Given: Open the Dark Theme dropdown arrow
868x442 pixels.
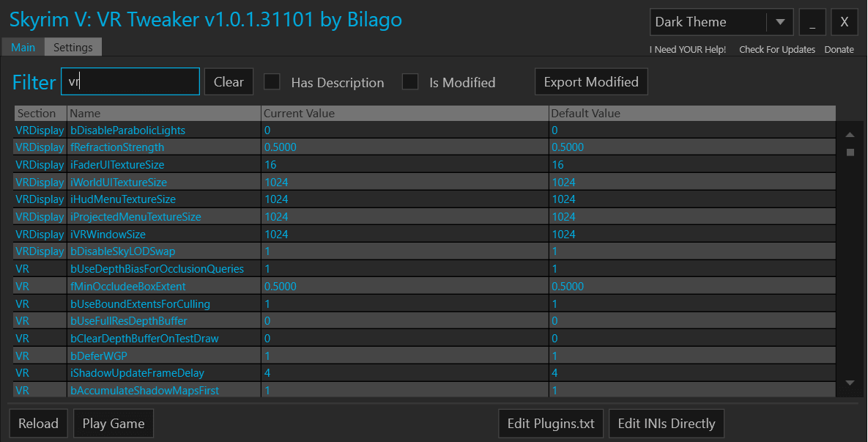Looking at the screenshot, I should point(779,22).
